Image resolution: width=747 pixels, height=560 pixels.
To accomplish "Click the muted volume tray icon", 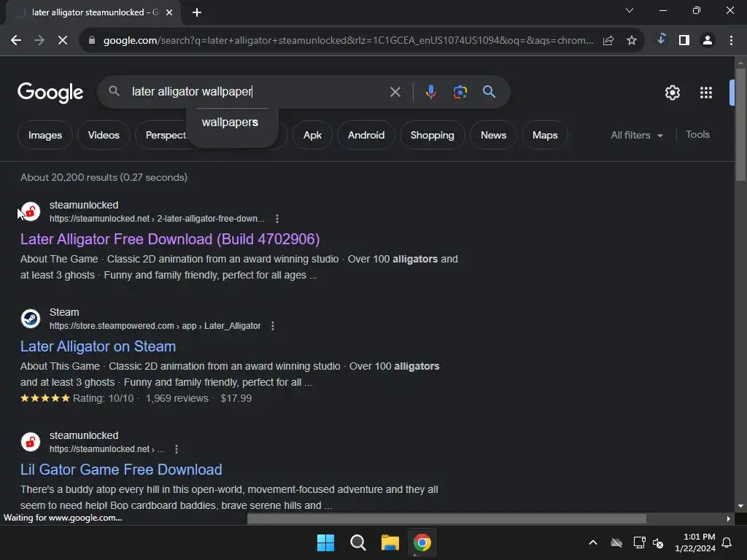I will [x=658, y=542].
